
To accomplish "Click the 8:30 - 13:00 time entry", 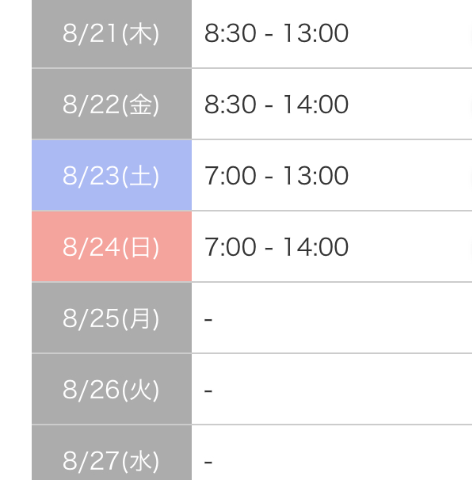I will 276,33.
